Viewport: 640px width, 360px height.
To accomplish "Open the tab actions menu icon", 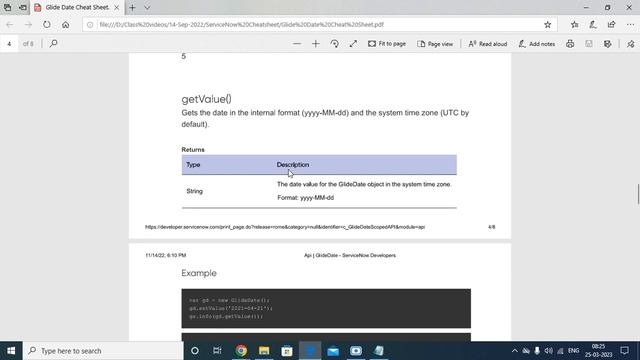I will [7, 7].
